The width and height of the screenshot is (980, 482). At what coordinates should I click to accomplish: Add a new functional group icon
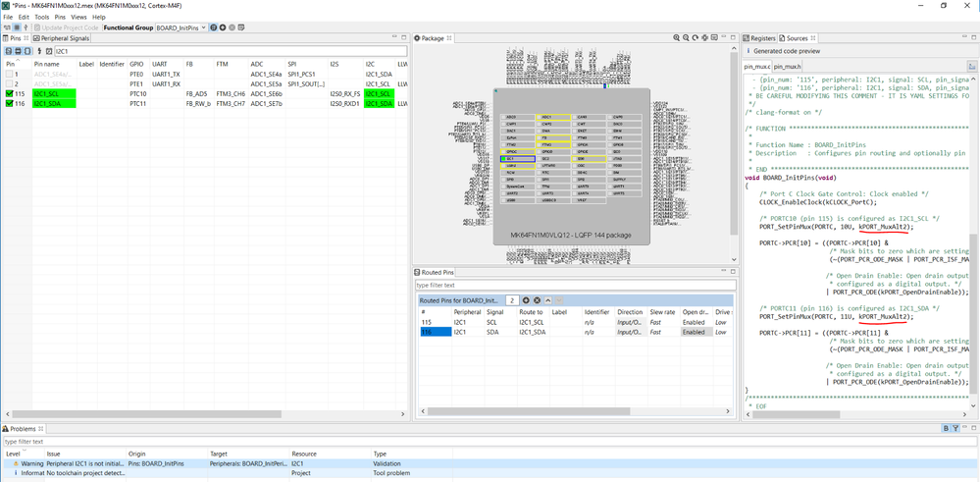223,27
